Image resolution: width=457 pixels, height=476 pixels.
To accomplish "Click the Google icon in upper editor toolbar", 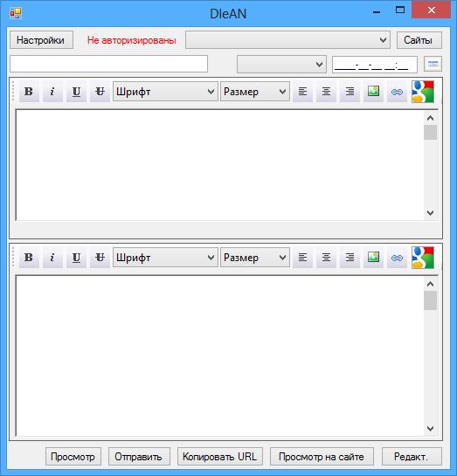I will click(423, 92).
